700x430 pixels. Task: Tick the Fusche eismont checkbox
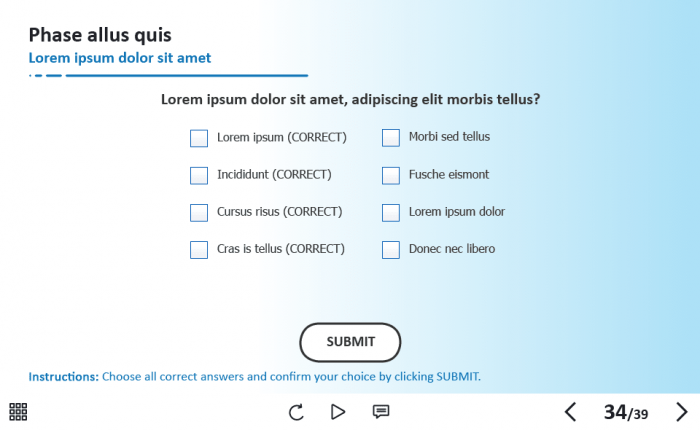coord(391,175)
